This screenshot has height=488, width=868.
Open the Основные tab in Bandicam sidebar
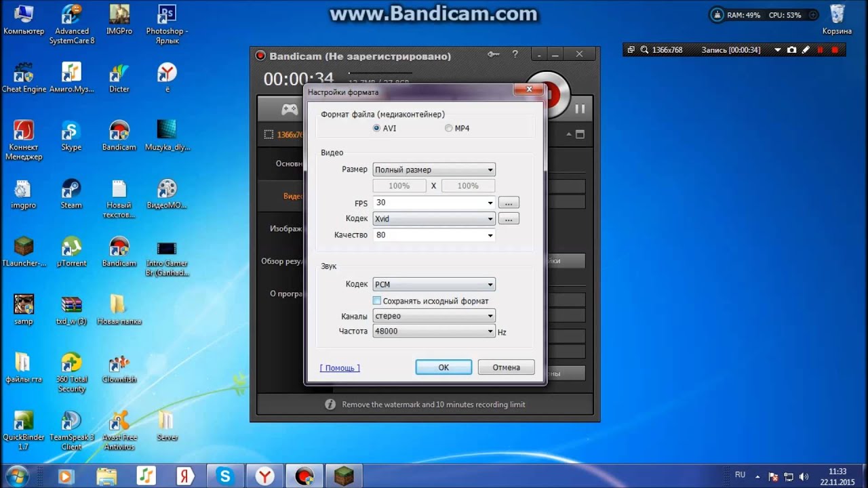pos(289,163)
